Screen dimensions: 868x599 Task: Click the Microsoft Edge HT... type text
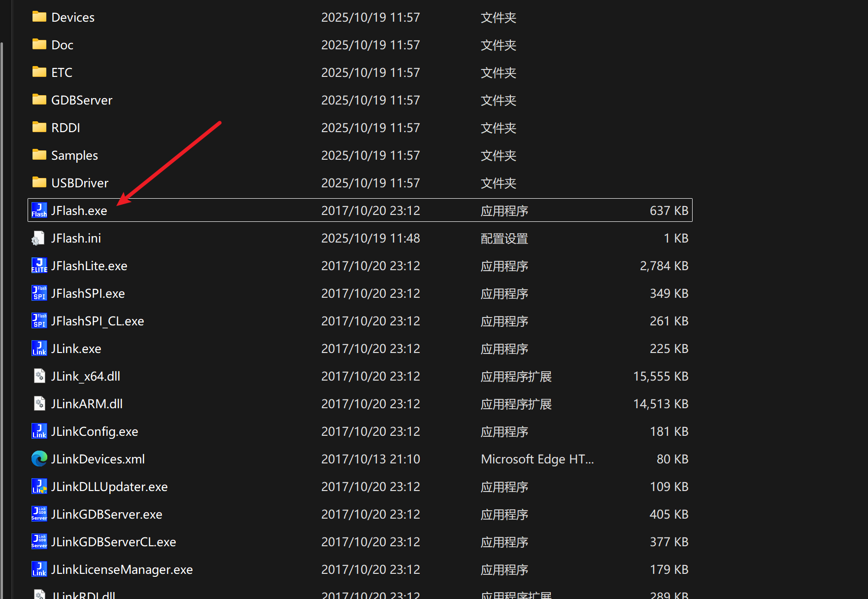point(537,459)
